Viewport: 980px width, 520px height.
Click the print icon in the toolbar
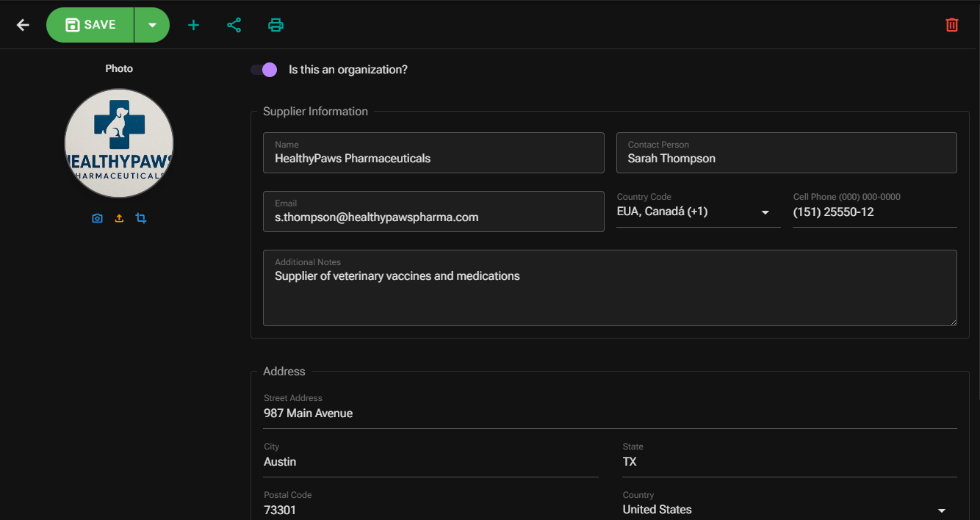click(275, 24)
